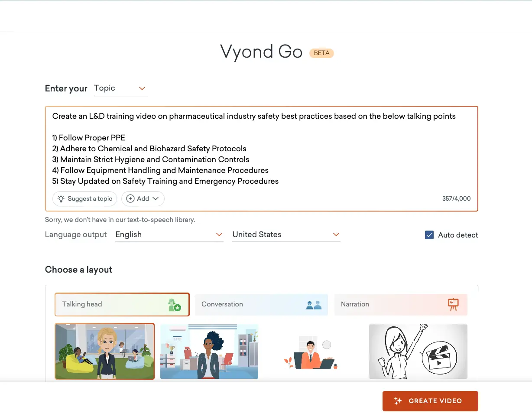Select the whiteboard sketch layout thumbnail
532x420 pixels.
coord(418,351)
